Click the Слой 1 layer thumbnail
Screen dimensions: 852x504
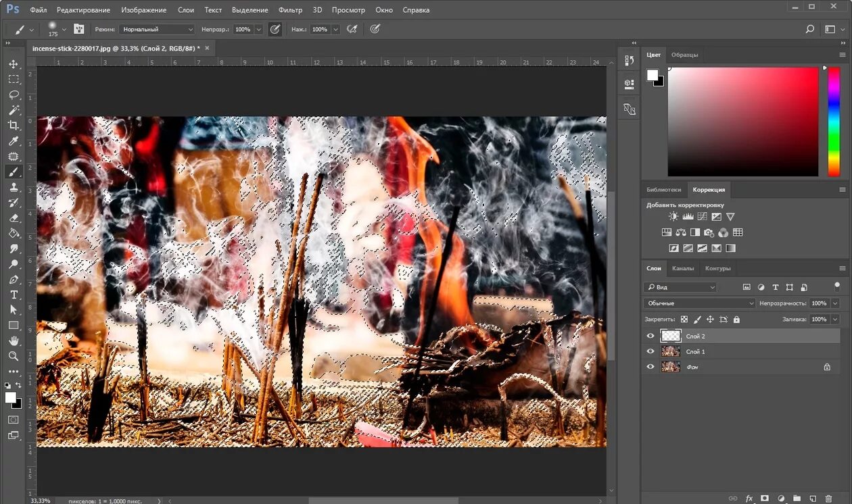tap(670, 351)
